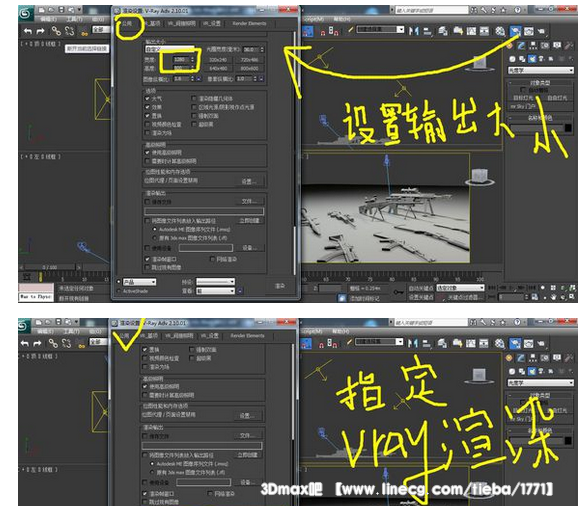Click the 3ds Max application logo, upper screenshot
The image size is (582, 506).
25,14
